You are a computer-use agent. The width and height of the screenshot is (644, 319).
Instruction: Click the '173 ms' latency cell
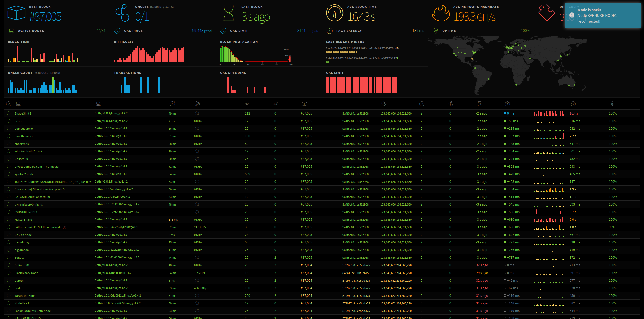click(173, 220)
